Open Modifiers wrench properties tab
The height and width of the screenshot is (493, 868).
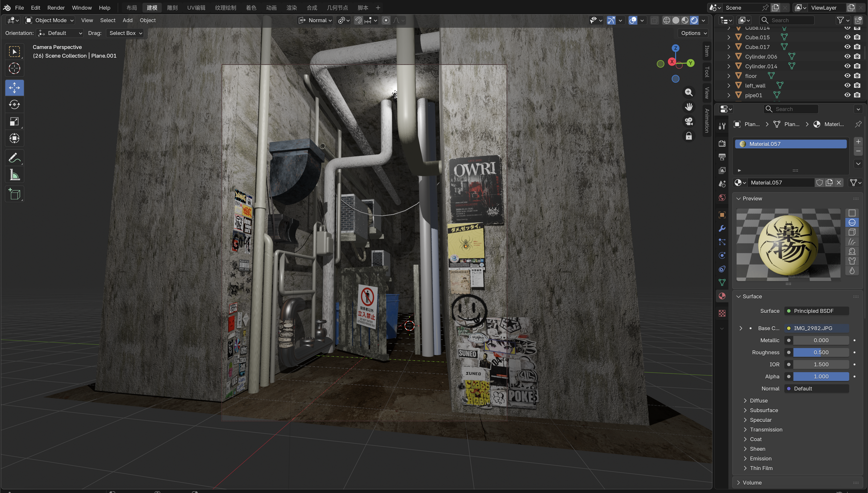point(722,229)
